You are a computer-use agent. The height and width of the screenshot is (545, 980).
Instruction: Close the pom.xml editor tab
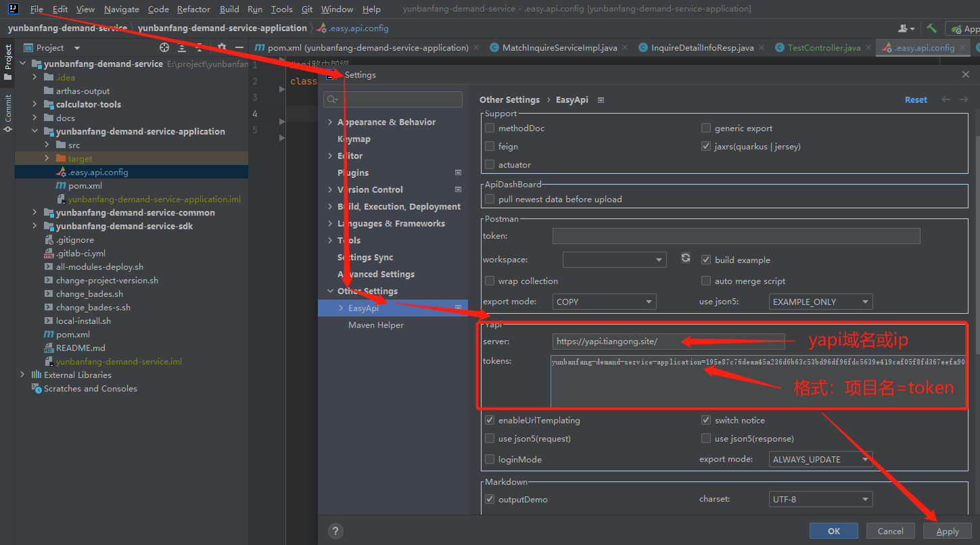click(x=476, y=47)
